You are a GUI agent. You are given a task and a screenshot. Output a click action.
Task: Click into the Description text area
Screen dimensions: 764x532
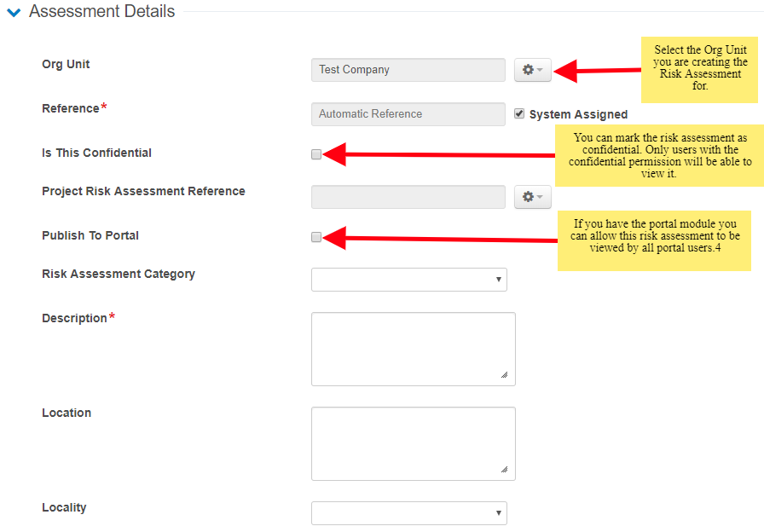[x=413, y=349]
